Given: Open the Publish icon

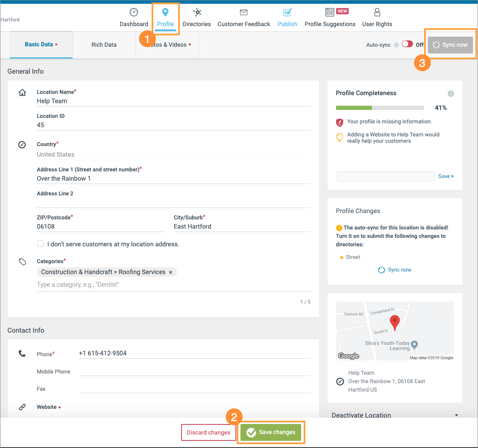Looking at the screenshot, I should pos(287,13).
